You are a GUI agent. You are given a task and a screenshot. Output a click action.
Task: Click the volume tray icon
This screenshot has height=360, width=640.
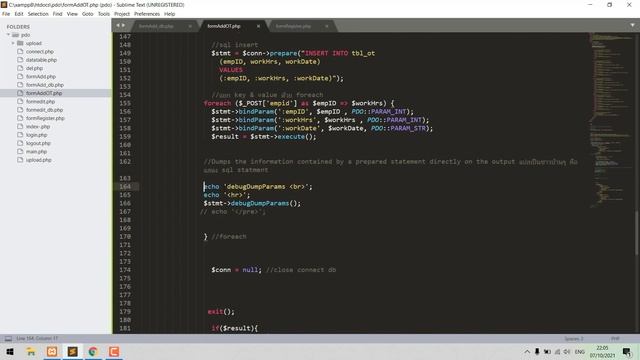(x=567, y=351)
